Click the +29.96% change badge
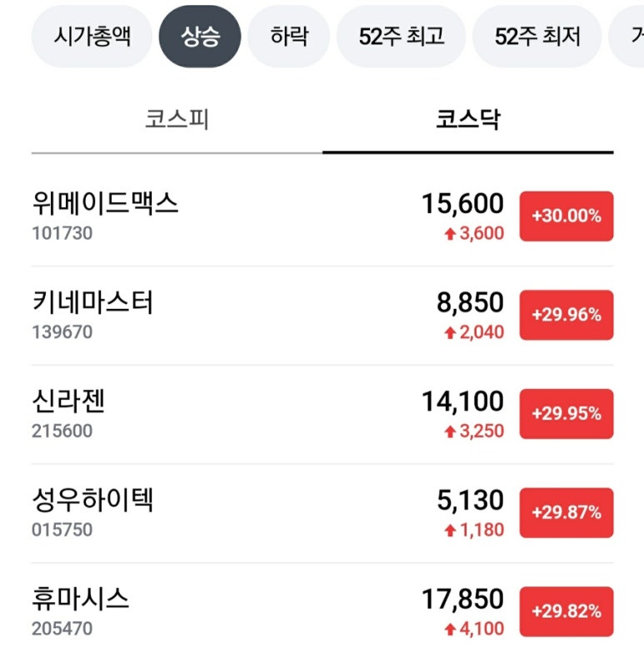This screenshot has height=653, width=644. [567, 315]
